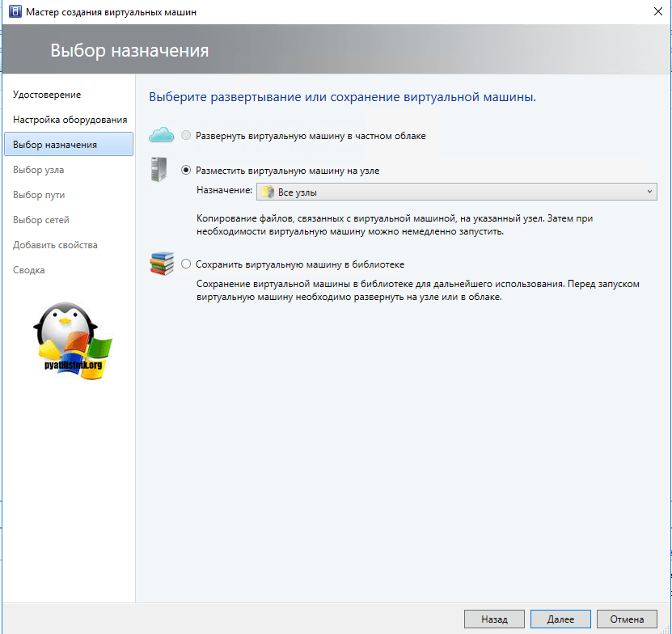672x634 pixels.
Task: Click the Отмена button
Action: (627, 619)
